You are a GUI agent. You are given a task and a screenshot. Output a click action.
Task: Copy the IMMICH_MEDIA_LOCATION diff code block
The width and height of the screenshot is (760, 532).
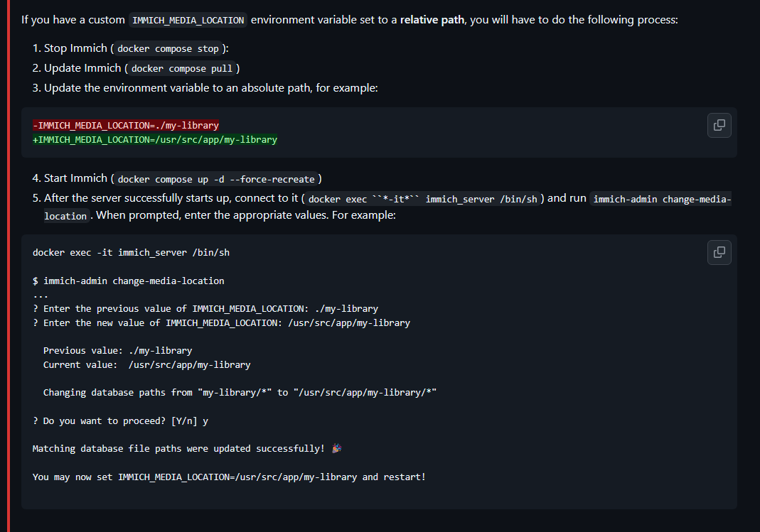coord(719,126)
